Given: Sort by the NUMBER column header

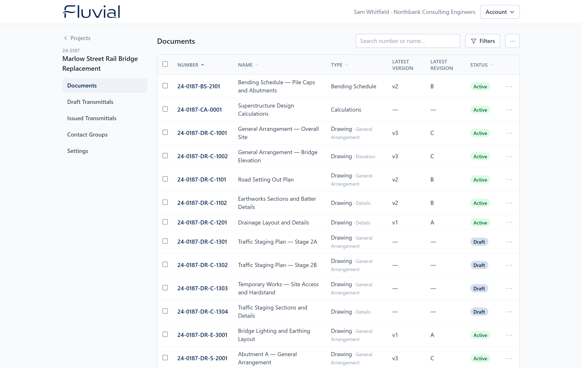Looking at the screenshot, I should (x=191, y=65).
